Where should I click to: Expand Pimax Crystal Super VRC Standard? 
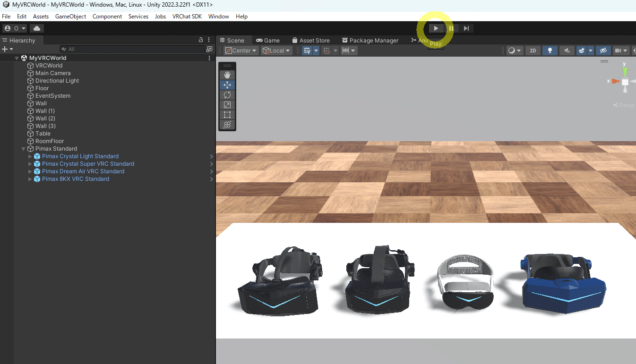point(30,164)
